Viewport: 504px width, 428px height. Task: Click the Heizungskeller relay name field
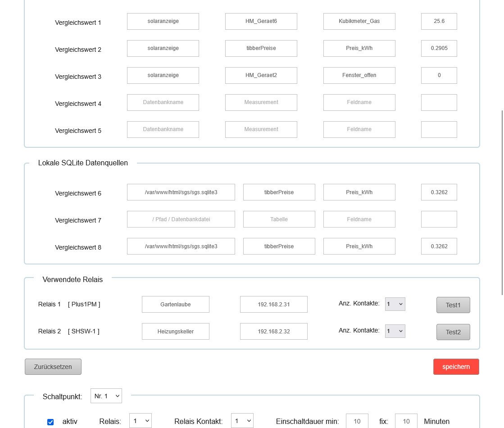click(175, 332)
